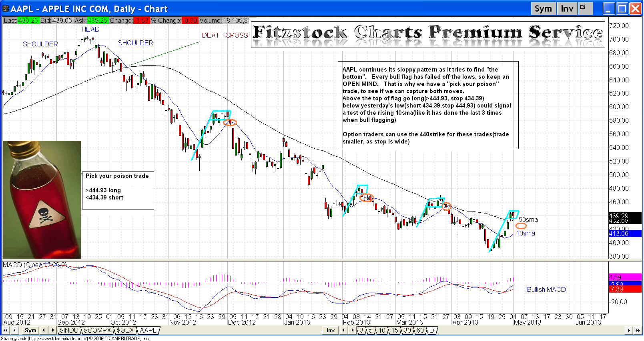Click the pop-out window icon in title bar
644x341 pixels.
(x=585, y=8)
